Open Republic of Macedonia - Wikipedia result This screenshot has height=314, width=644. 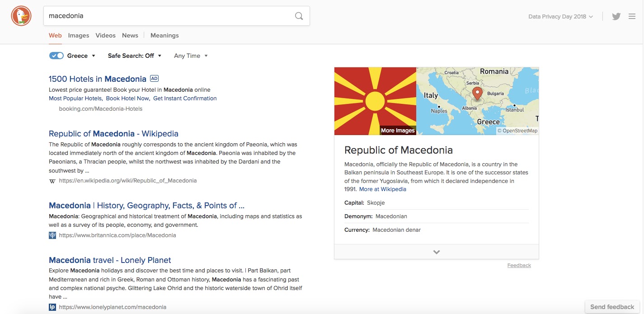point(113,134)
